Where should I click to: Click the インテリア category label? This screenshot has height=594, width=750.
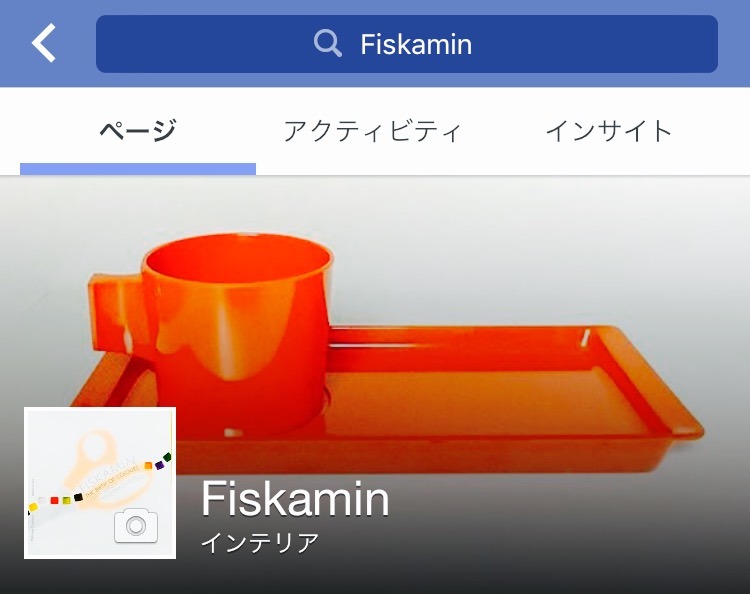coord(260,543)
